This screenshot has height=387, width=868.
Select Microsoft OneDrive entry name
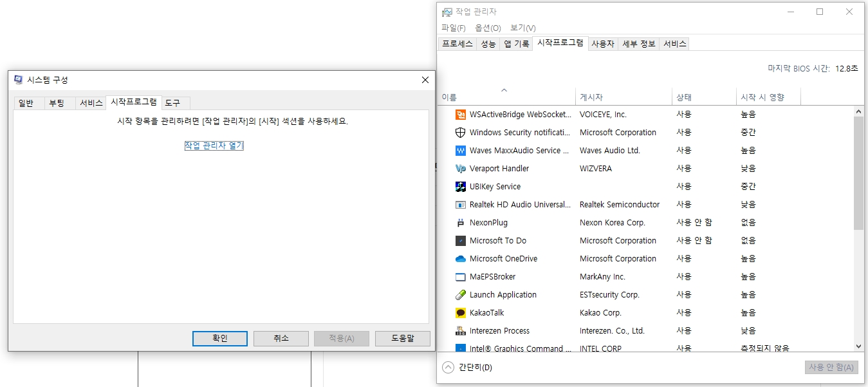point(503,259)
